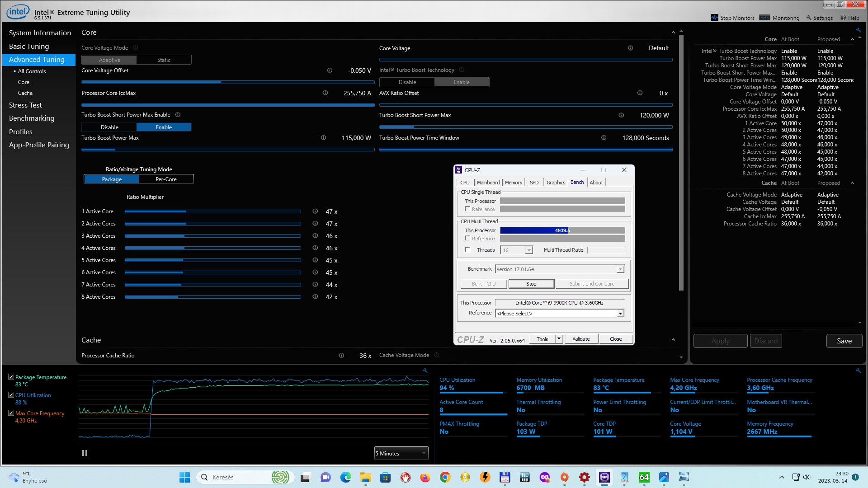Set Core Voltage Mode to Static
This screenshot has height=488, width=868.
(164, 60)
